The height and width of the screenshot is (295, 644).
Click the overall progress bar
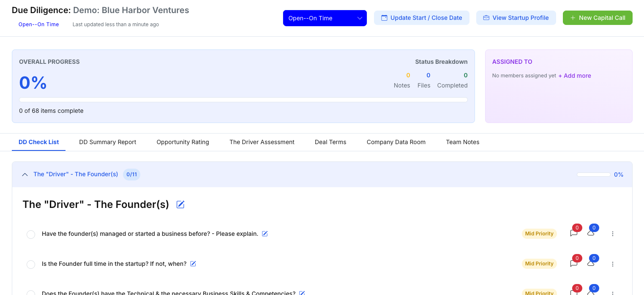[x=243, y=100]
